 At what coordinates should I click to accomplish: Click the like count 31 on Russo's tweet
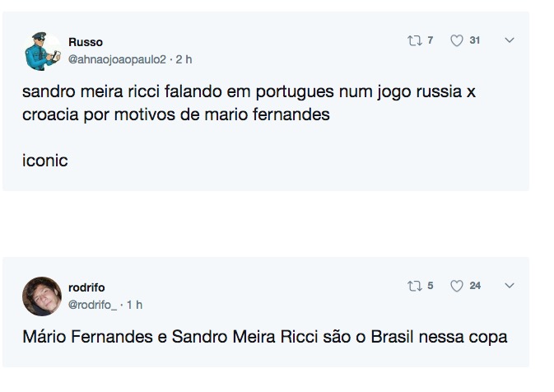(475, 40)
